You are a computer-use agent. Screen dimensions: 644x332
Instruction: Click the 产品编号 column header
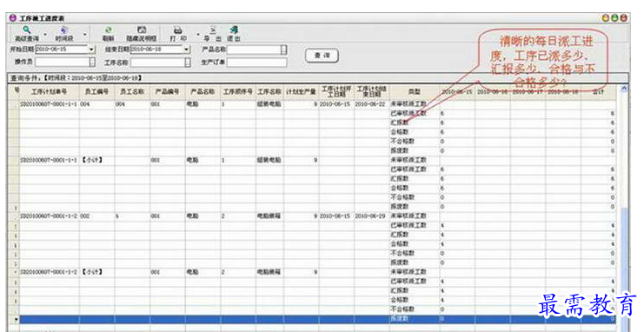(x=167, y=91)
